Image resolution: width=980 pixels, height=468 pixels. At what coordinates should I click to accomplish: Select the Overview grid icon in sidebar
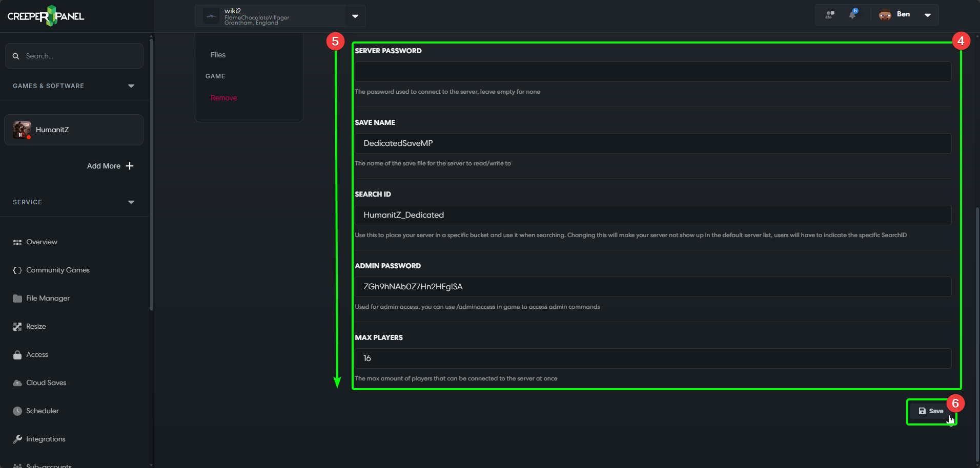pyautogui.click(x=17, y=242)
